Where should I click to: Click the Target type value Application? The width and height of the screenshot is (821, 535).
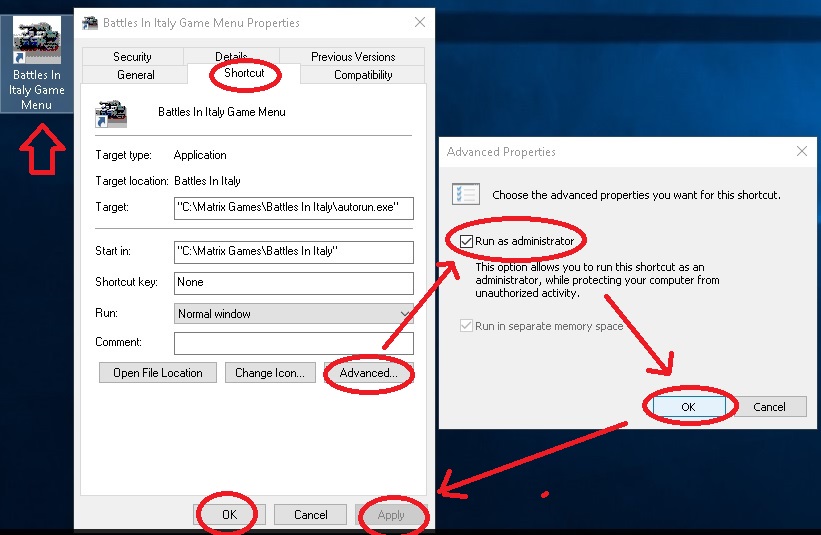[x=200, y=155]
